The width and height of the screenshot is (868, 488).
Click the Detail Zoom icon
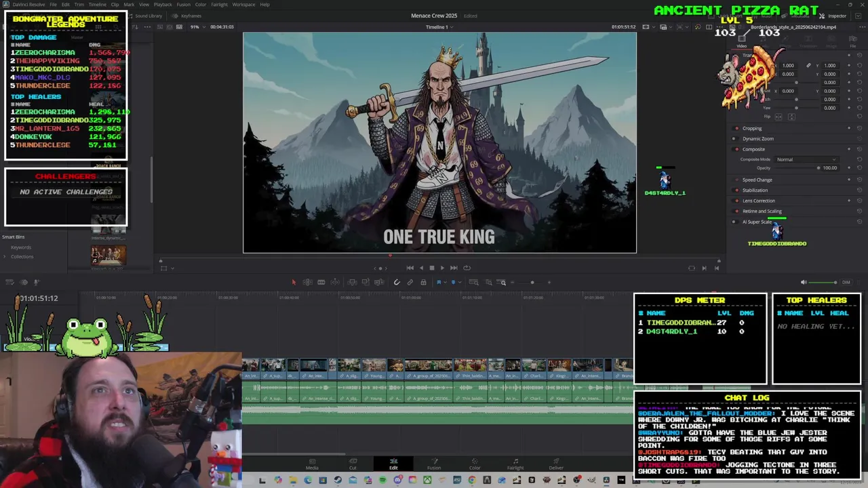click(x=489, y=282)
